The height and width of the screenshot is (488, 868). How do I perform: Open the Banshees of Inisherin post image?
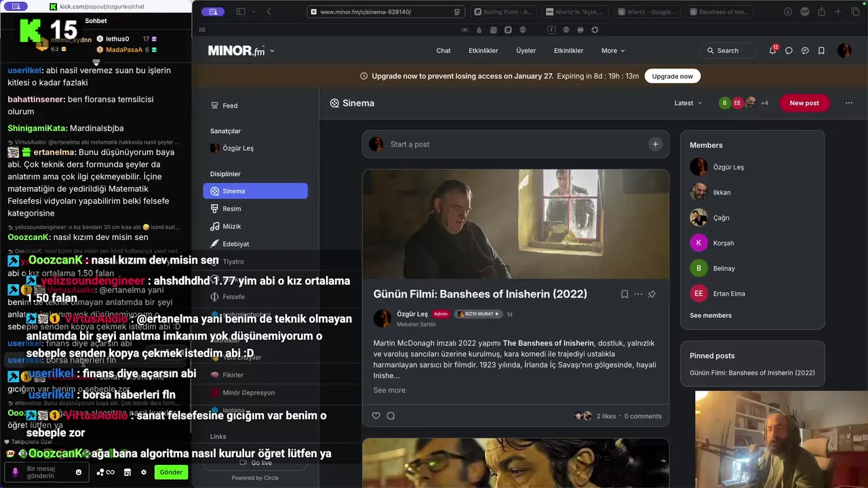tap(515, 224)
